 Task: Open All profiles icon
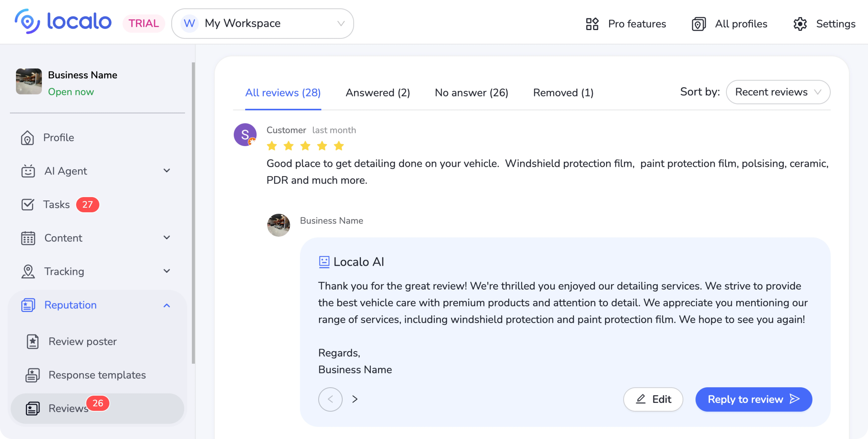click(x=699, y=24)
